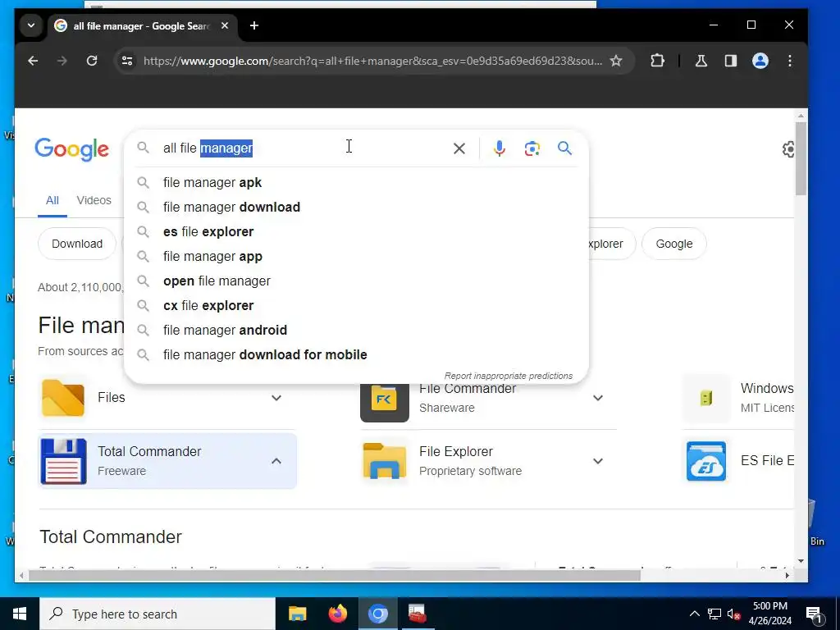Select suggestion 'open file manager'

pos(356,281)
